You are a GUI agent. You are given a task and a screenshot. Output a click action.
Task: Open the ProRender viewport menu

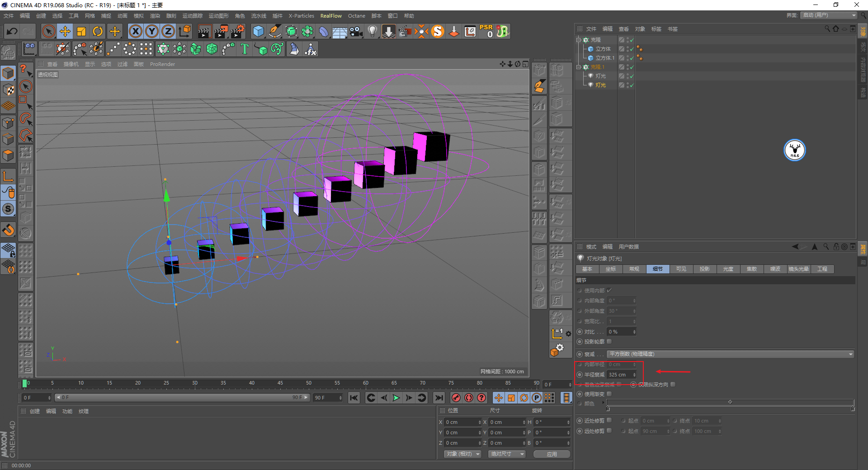[162, 64]
